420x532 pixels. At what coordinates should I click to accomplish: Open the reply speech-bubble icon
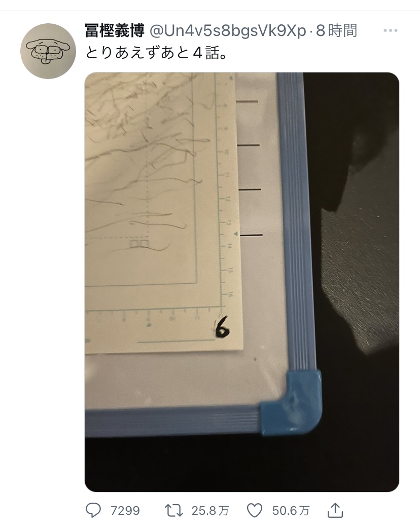pyautogui.click(x=93, y=510)
